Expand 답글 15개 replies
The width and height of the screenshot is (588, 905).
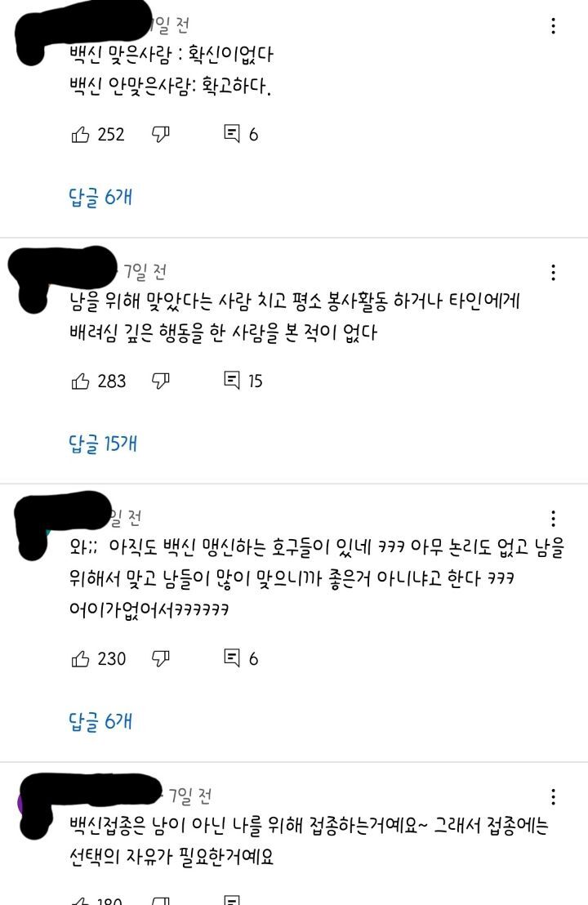tap(103, 444)
